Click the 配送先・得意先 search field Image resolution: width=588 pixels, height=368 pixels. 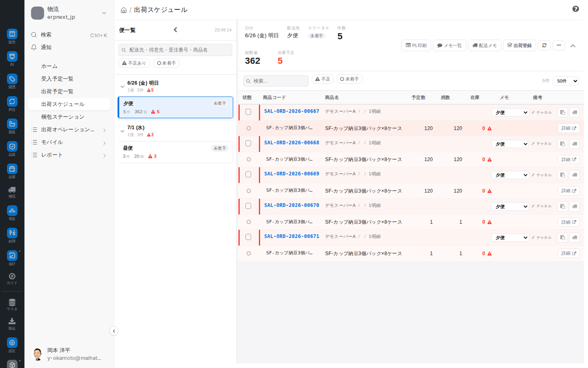[x=175, y=50]
